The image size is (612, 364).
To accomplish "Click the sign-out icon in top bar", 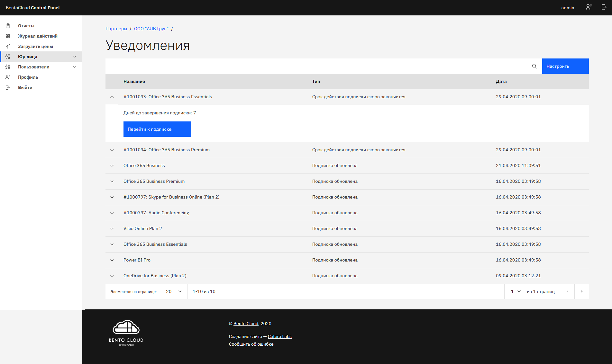I will tap(604, 7).
